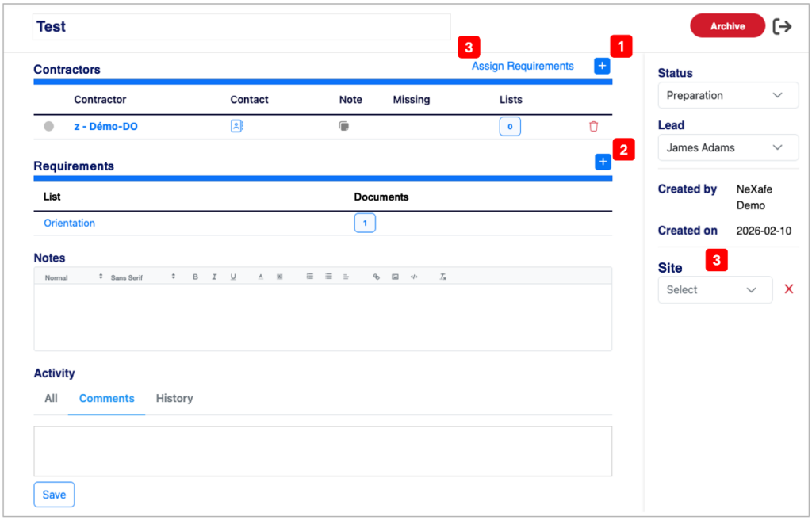The width and height of the screenshot is (812, 520).
Task: Clear the Site selection with red X
Action: [789, 289]
